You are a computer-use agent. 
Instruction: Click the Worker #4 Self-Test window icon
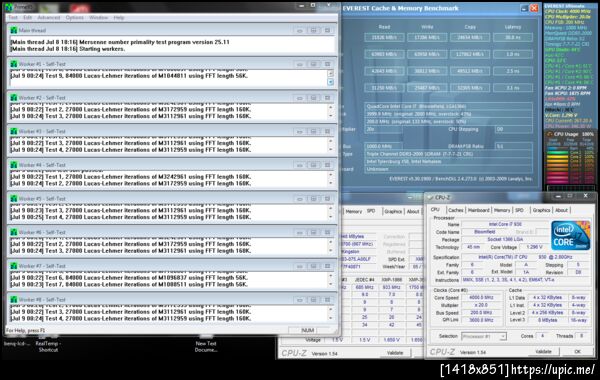pyautogui.click(x=14, y=165)
